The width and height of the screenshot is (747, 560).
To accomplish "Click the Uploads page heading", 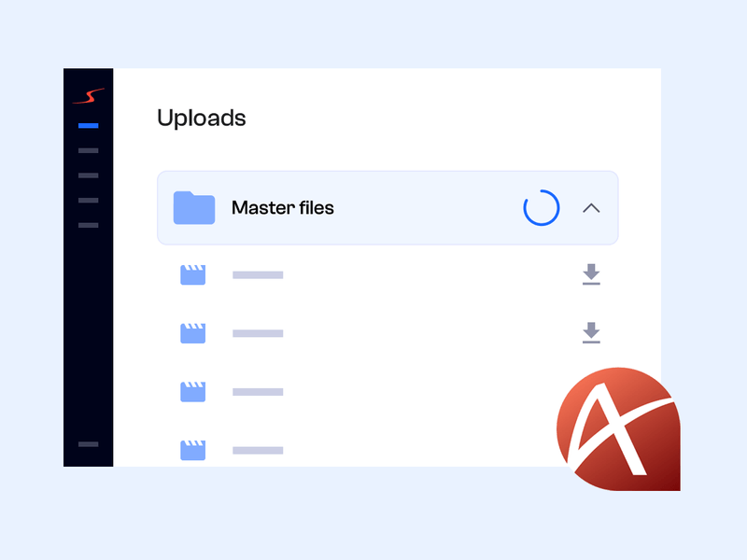I will coord(202,119).
